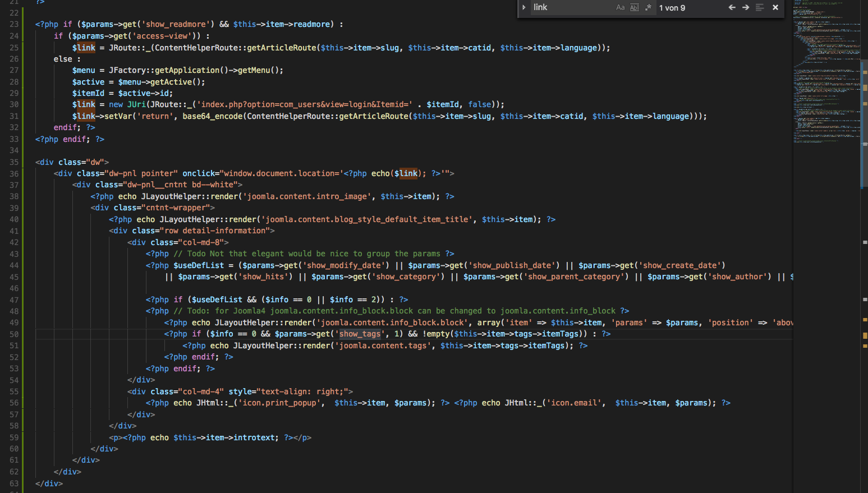Click Todo comment on line 43

307,254
